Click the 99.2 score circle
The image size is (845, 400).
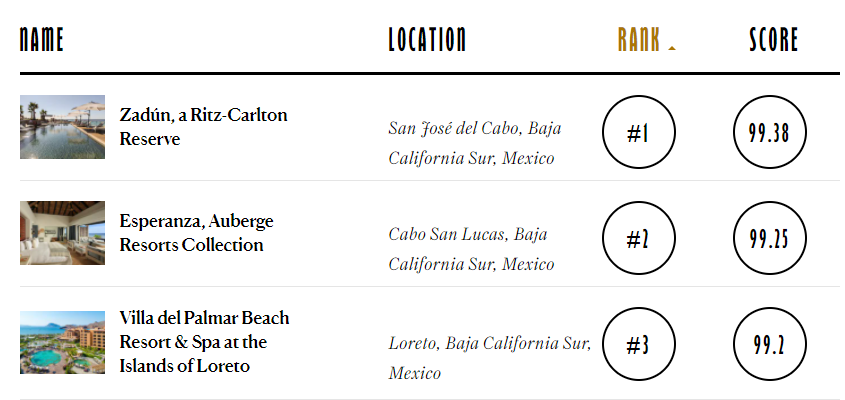point(769,346)
